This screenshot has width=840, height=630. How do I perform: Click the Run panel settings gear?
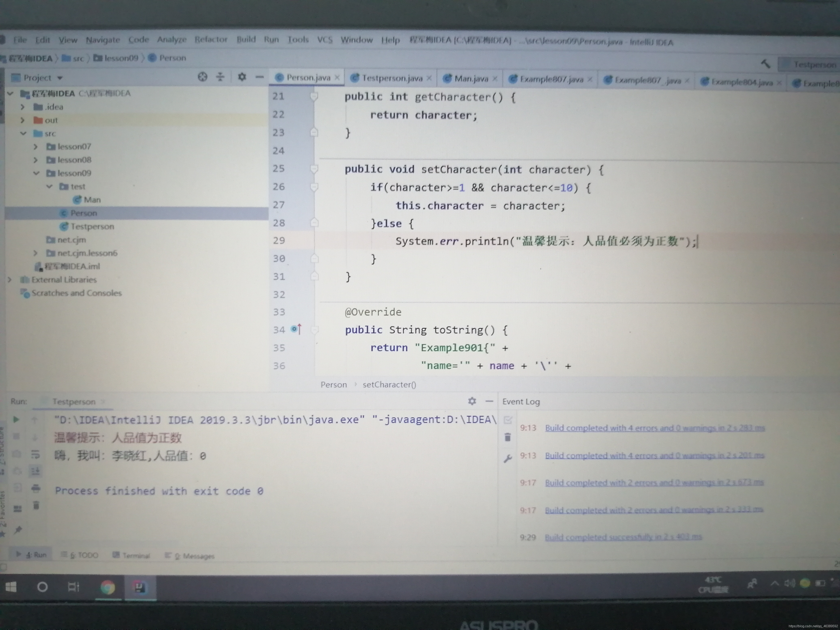(472, 401)
